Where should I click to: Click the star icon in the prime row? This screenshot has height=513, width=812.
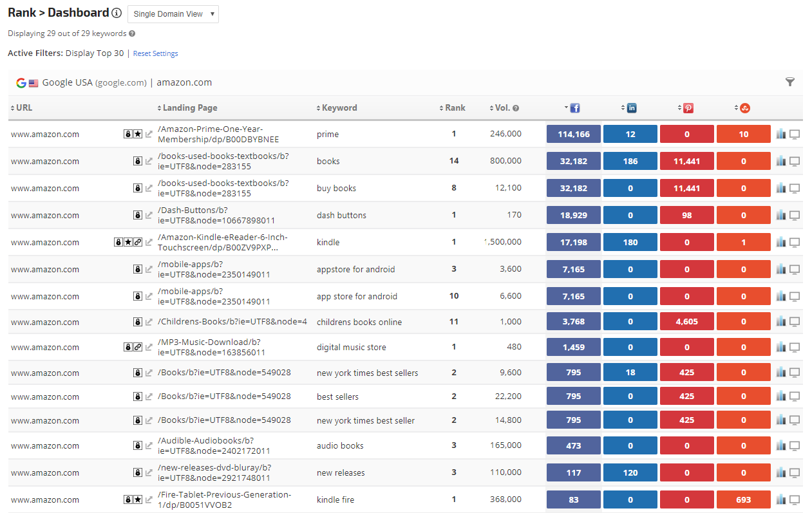click(x=138, y=134)
